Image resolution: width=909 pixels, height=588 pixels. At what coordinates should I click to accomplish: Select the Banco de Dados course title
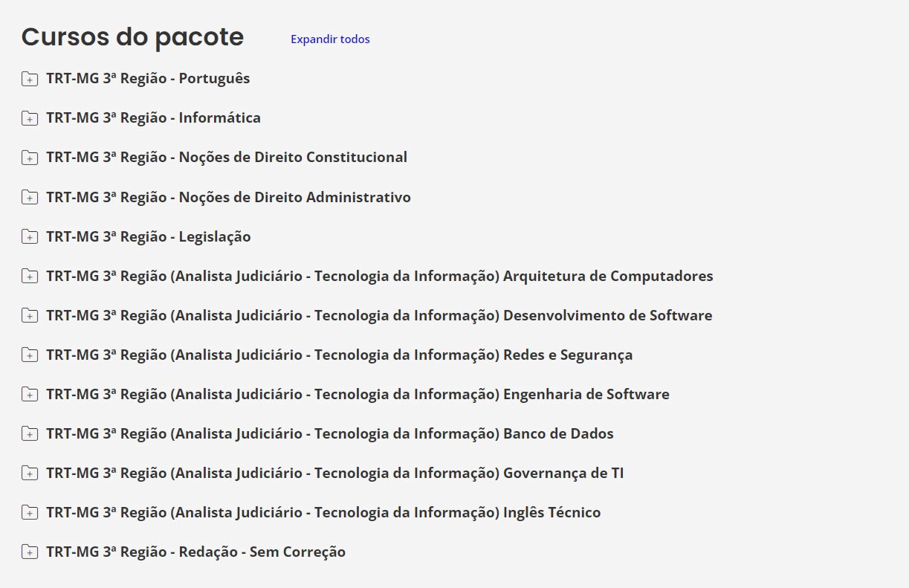pos(329,433)
